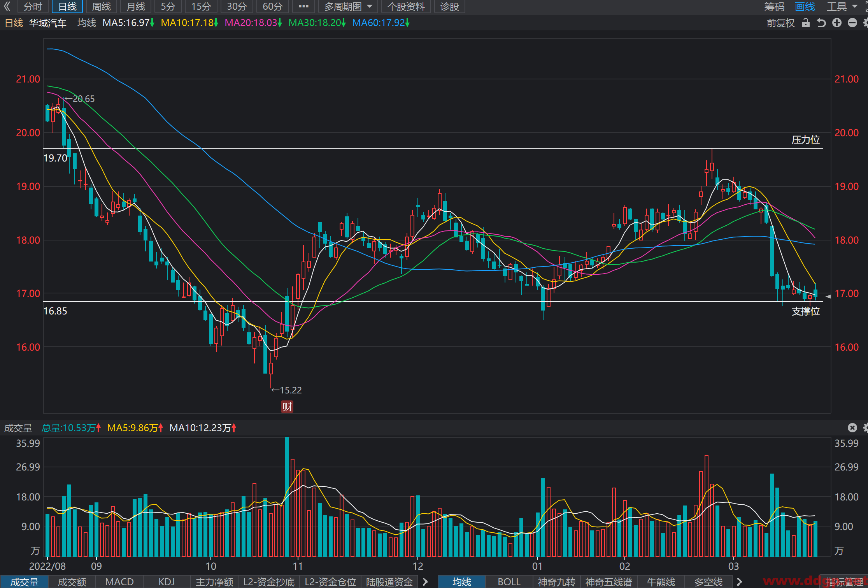Viewport: 868px width, 588px height.
Task: Click the red 财 marker on the chart
Action: click(287, 407)
